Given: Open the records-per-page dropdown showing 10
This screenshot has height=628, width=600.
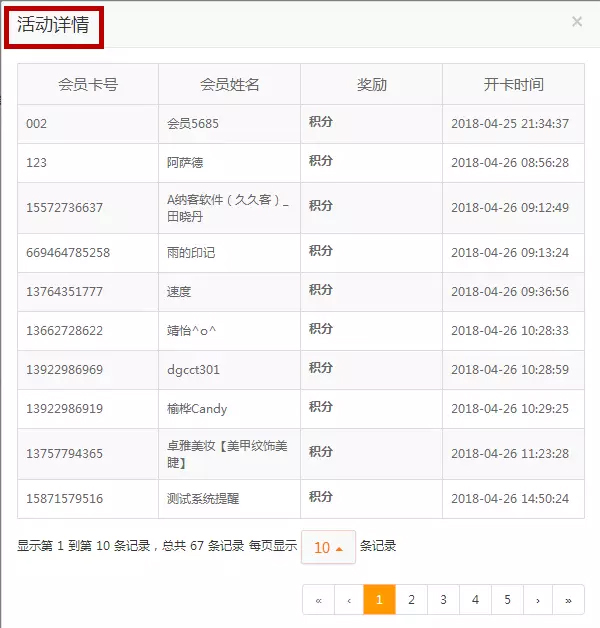Looking at the screenshot, I should tap(328, 547).
